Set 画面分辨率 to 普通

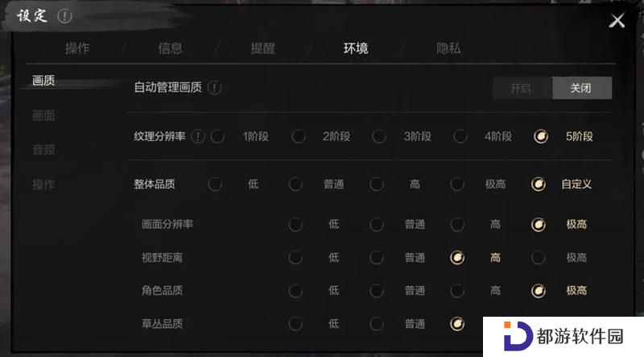pyautogui.click(x=376, y=224)
